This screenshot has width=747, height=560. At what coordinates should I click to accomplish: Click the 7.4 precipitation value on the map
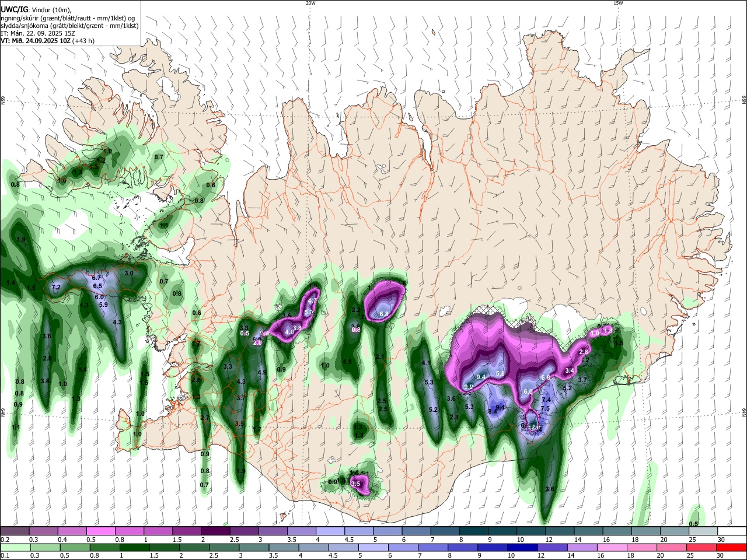pyautogui.click(x=546, y=400)
